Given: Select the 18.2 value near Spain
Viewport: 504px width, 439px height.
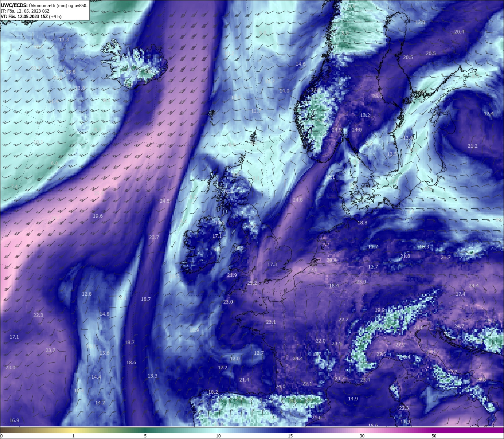Looking at the screenshot, I should coord(213,392).
